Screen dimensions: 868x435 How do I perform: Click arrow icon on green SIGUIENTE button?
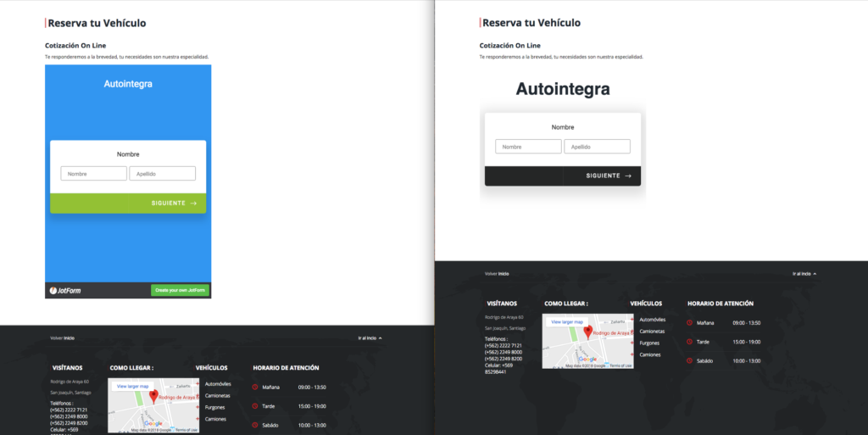(193, 204)
